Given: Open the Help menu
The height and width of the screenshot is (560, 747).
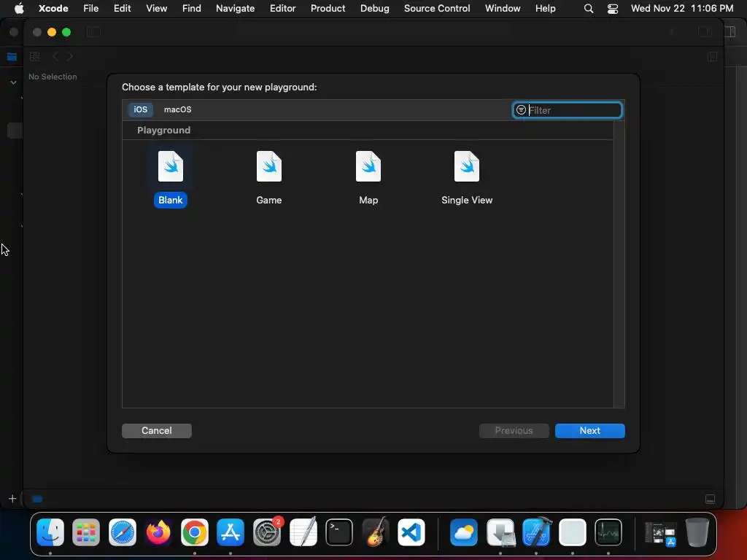Looking at the screenshot, I should (x=545, y=8).
